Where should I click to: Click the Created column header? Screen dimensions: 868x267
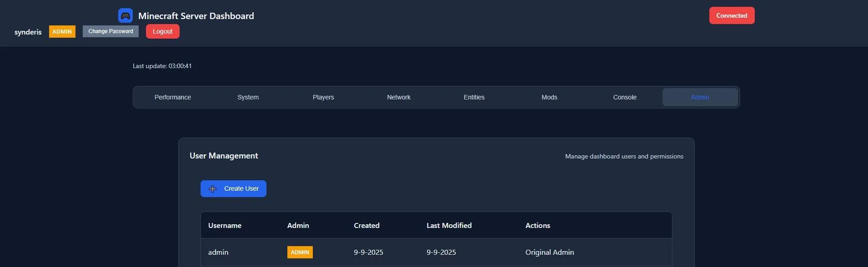pyautogui.click(x=366, y=225)
